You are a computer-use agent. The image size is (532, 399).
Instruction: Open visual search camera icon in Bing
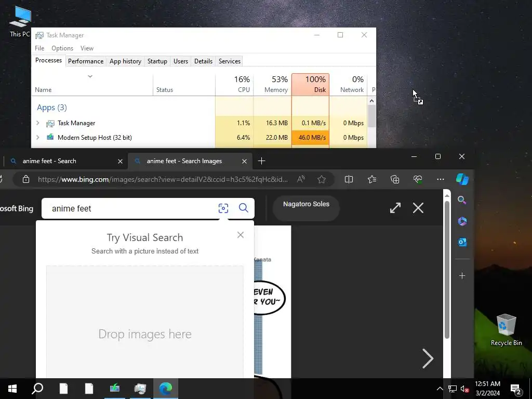coord(223,208)
